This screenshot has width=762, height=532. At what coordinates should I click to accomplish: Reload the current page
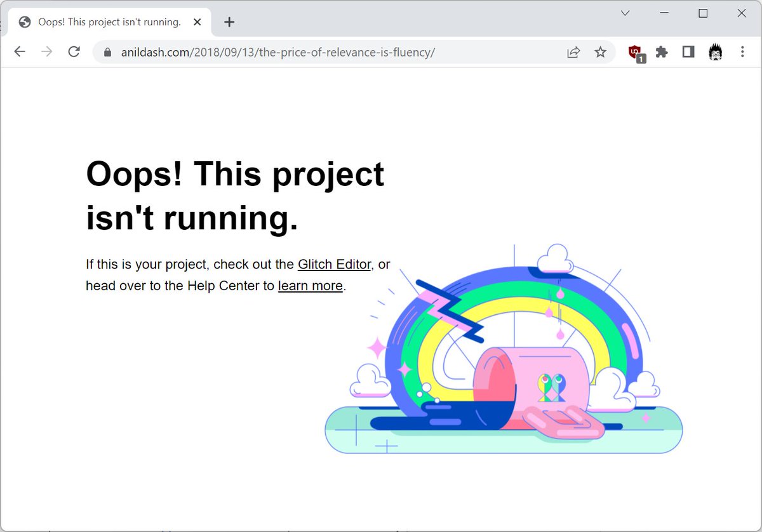[x=74, y=52]
